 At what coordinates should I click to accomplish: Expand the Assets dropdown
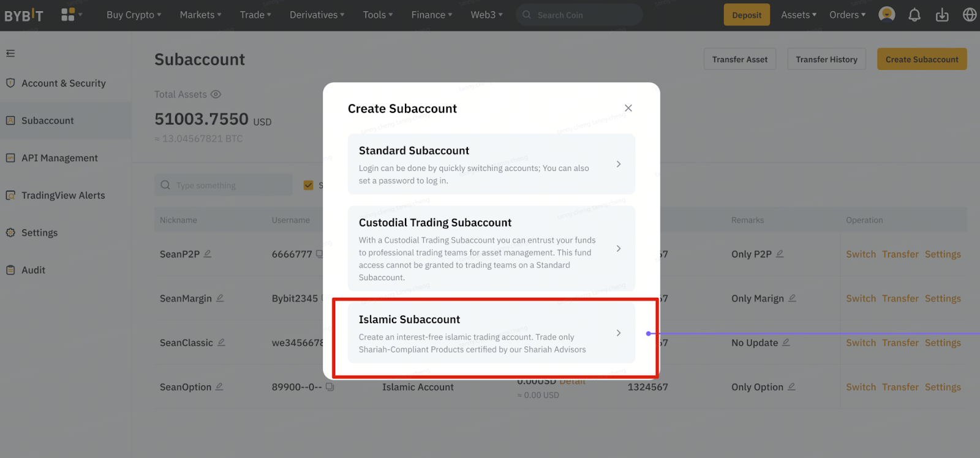[x=798, y=15]
